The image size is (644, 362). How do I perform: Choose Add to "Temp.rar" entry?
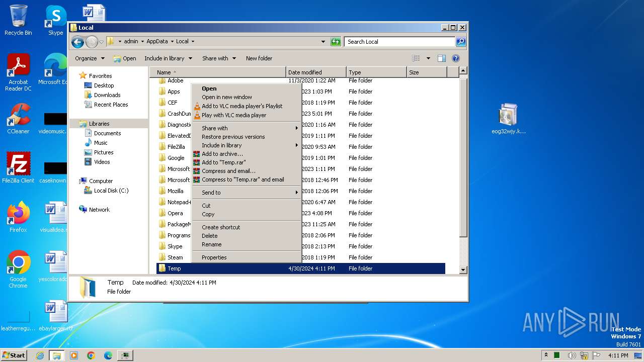[x=247, y=162]
